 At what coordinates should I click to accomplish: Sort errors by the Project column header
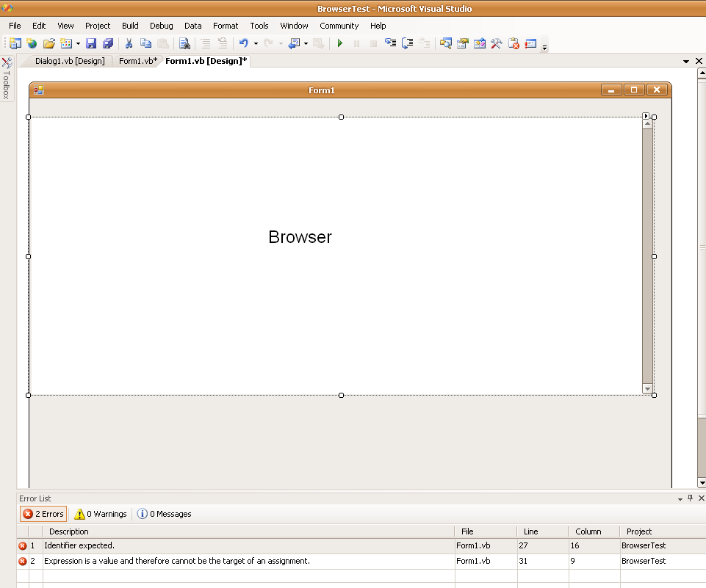663,531
